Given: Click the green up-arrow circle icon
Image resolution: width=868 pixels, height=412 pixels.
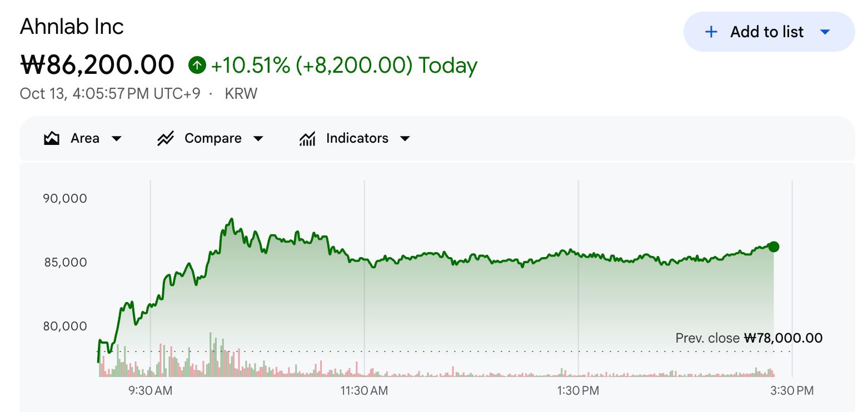Looking at the screenshot, I should 197,66.
